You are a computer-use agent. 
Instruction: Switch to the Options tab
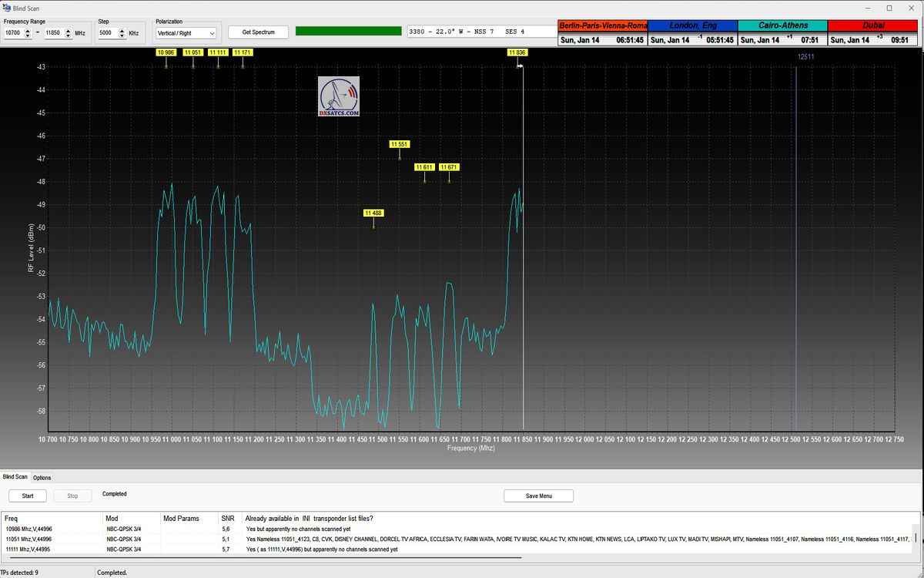(x=42, y=478)
